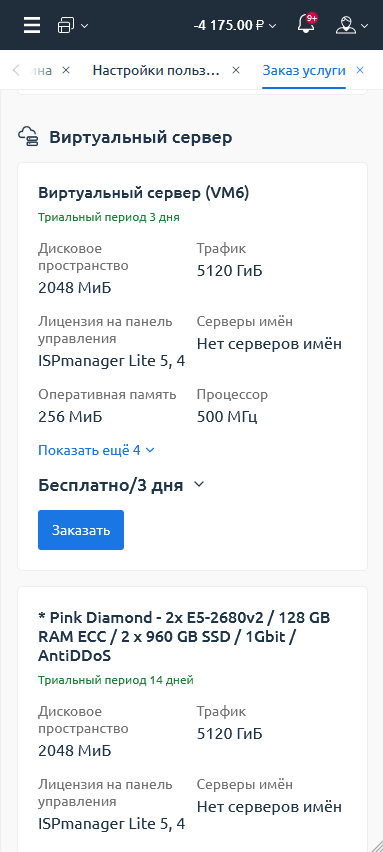
Task: Expand user profile dropdown chevron
Action: [x=365, y=26]
